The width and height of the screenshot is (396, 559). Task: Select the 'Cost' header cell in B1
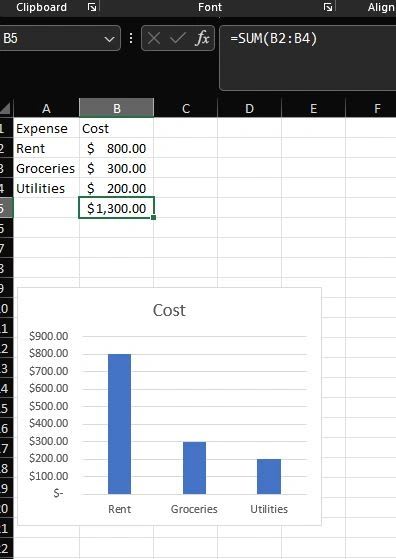coord(117,128)
